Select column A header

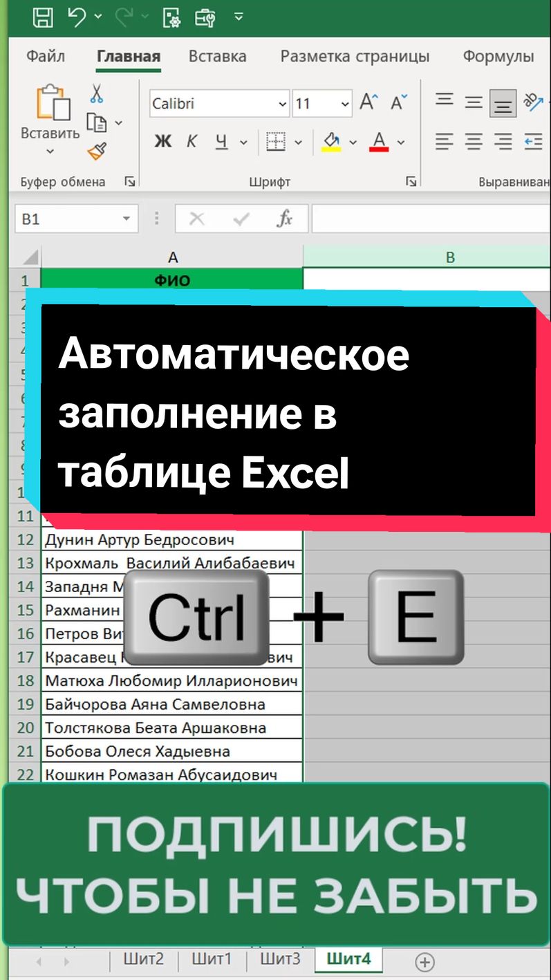click(x=172, y=257)
